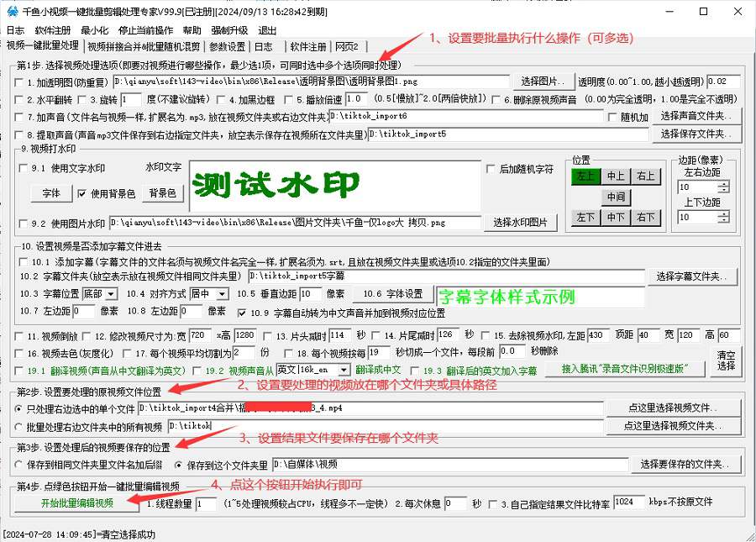
Task: Set watermark position to 右下
Action: (x=645, y=218)
